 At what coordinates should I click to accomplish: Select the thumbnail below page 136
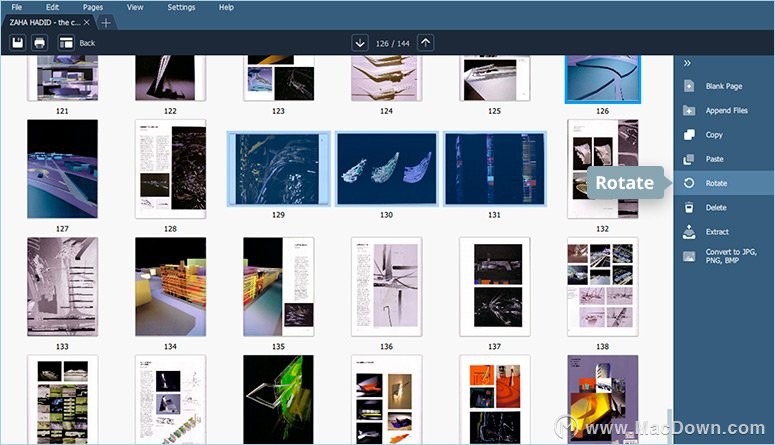(387, 400)
